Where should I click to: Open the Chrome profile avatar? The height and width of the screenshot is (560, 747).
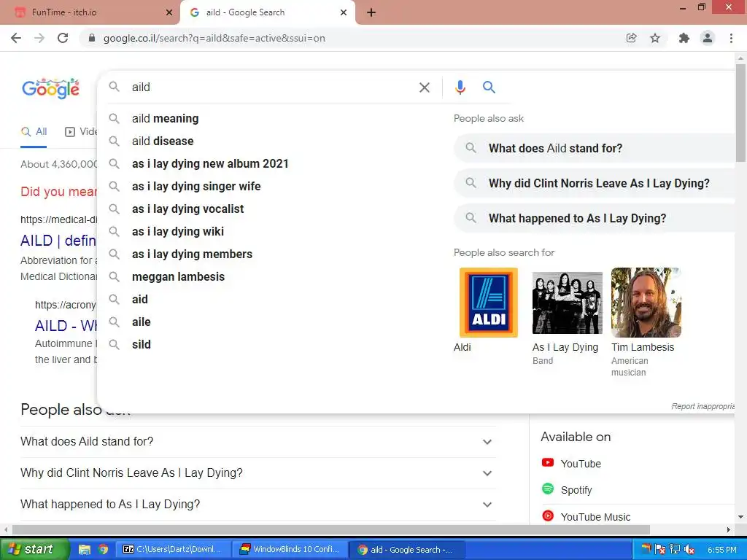[708, 38]
